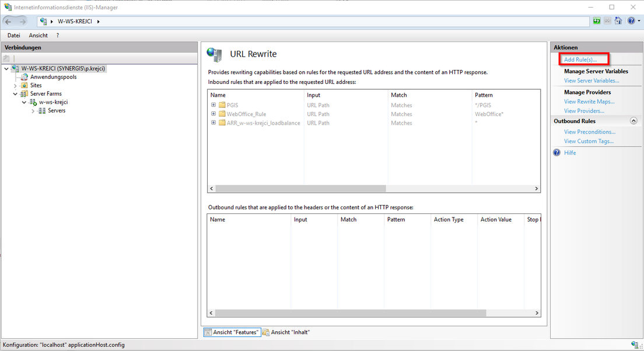Click the Add Rule(s)... link
644x351 pixels.
click(x=580, y=60)
